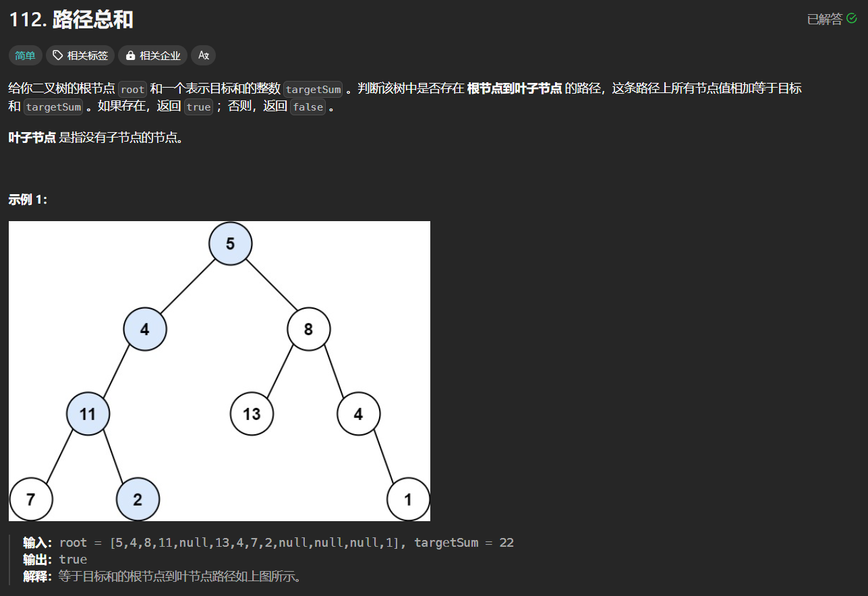
Task: Click the root node 5 in tree
Action: 230,243
